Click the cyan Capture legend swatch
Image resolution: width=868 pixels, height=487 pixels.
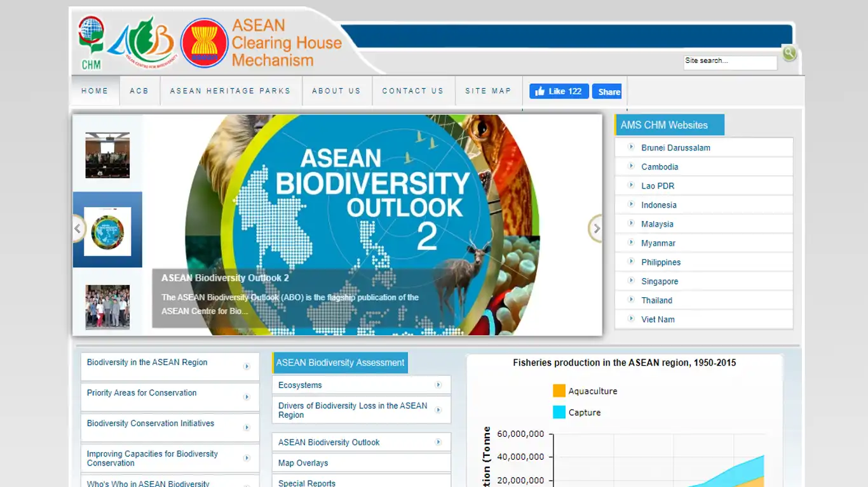pos(559,412)
